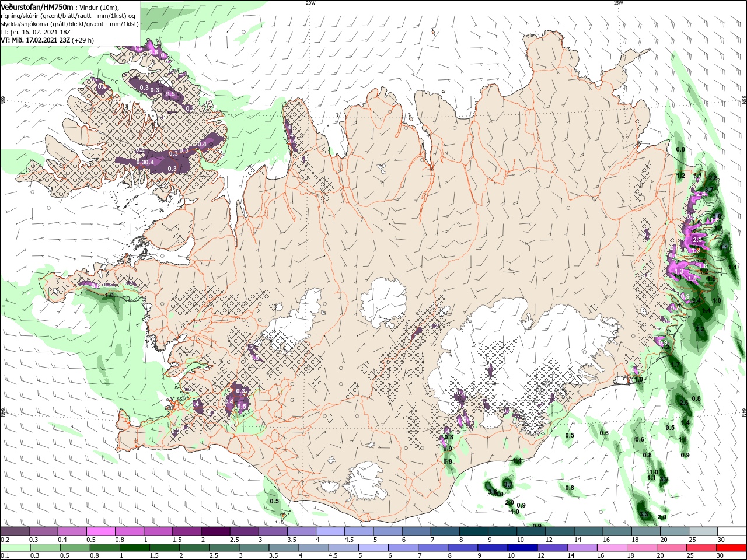Select the 'VT: Mið. 17.02.2021 23Z (+29 h)' valid time line
The height and width of the screenshot is (560, 747).
pos(47,40)
